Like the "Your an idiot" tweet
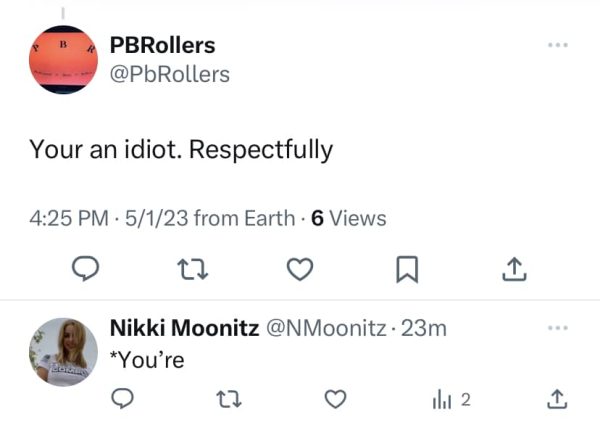600x436 pixels. pos(300,268)
